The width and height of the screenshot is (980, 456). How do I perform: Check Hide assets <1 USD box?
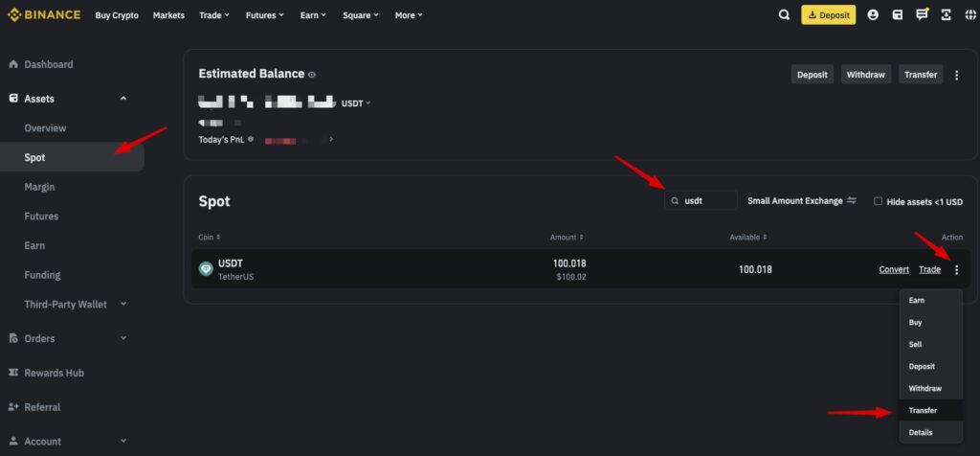click(x=879, y=201)
